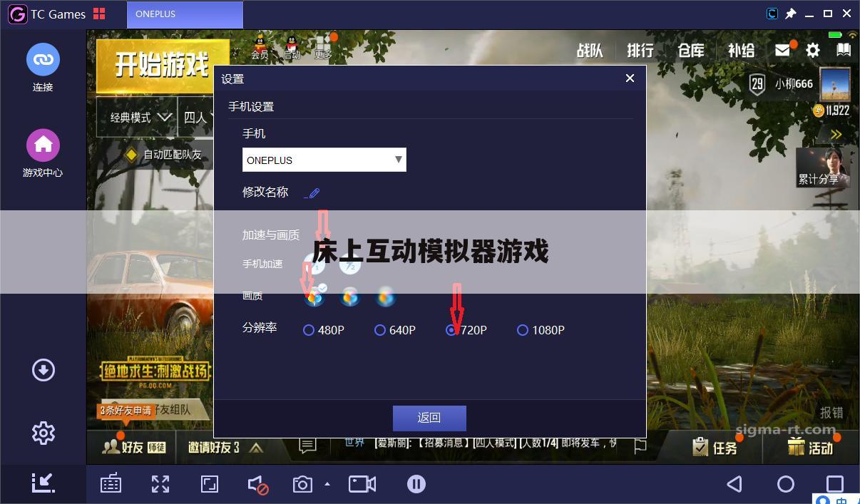The image size is (860, 504).
Task: Click the Android home circle button
Action: [x=786, y=484]
